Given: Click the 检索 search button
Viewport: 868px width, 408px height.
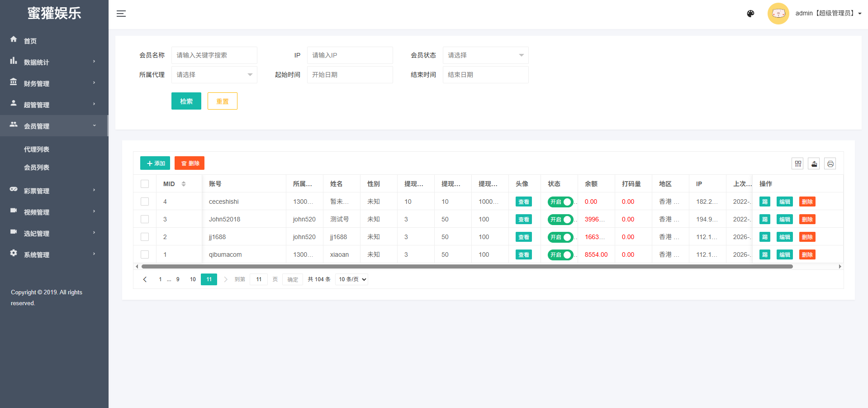Looking at the screenshot, I should coord(186,101).
